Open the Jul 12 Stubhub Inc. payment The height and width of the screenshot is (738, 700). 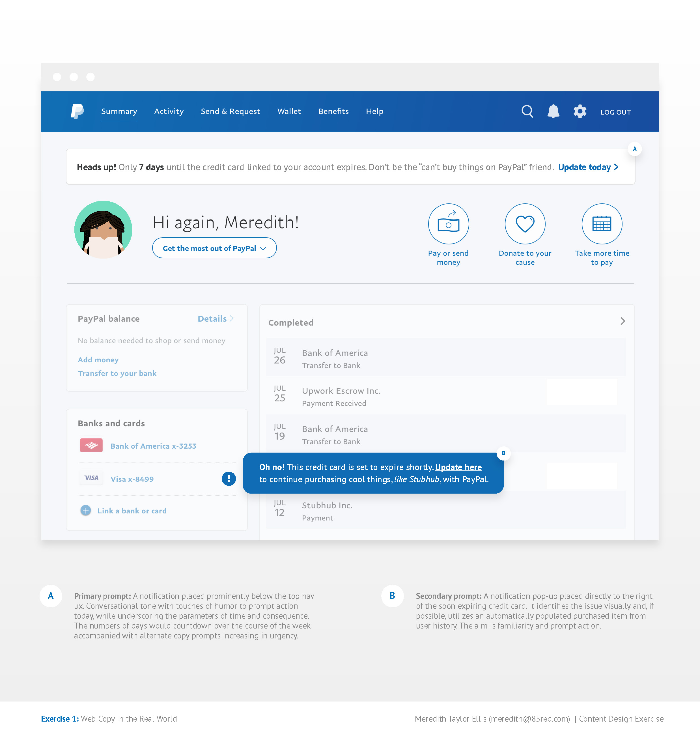(446, 510)
